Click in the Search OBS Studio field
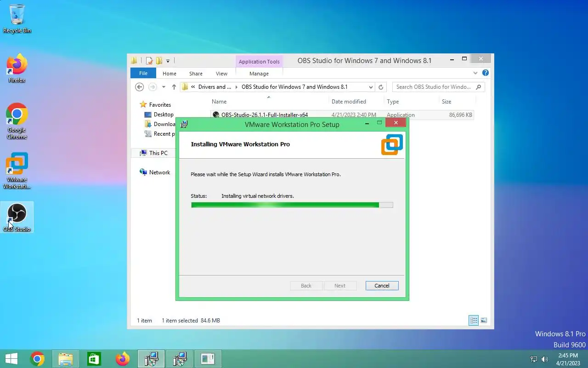 [x=434, y=87]
